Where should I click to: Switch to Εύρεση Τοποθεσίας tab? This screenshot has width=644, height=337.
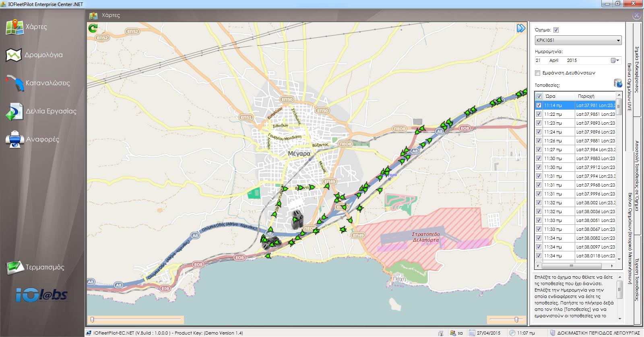[x=637, y=280]
